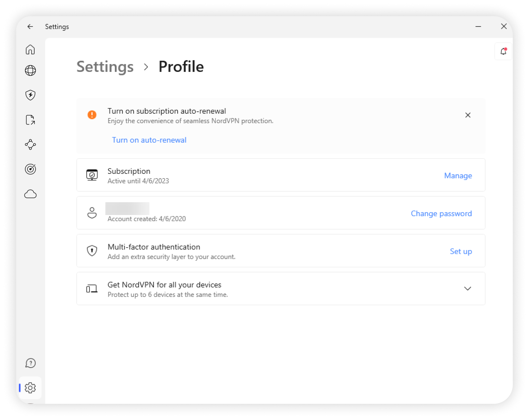Open the globe server list icon
Screen dimensions: 529x420
30,71
